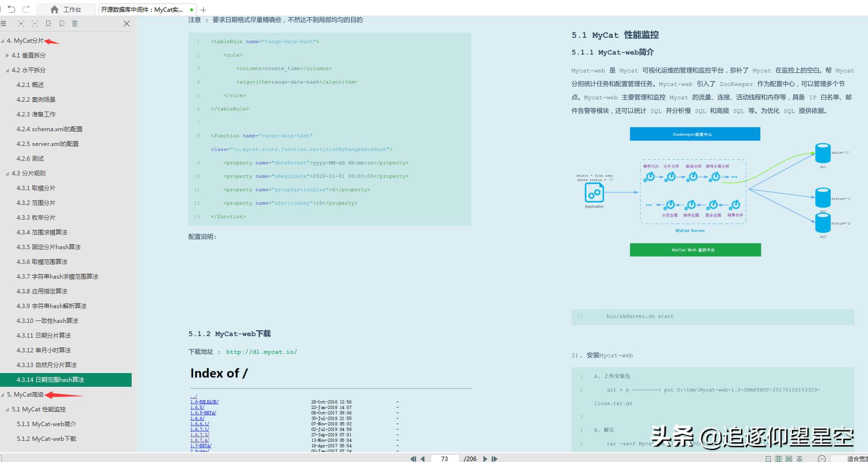Open a new tab with the plus icon
This screenshot has width=868, height=462.
204,9
